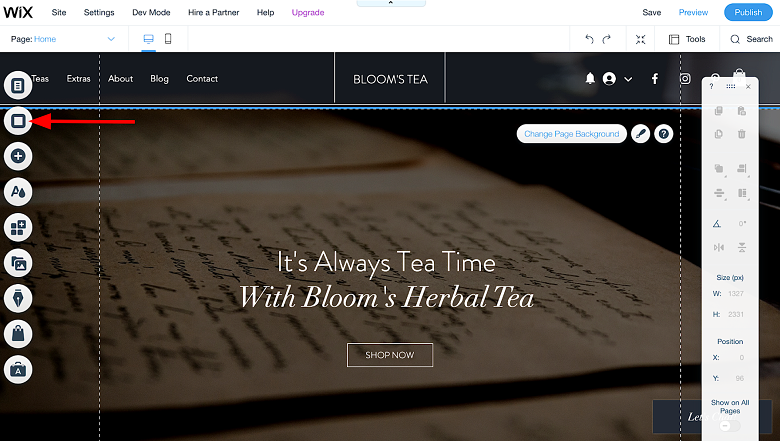The width and height of the screenshot is (780, 441).
Task: Open the Dev Mode menu
Action: 151,12
